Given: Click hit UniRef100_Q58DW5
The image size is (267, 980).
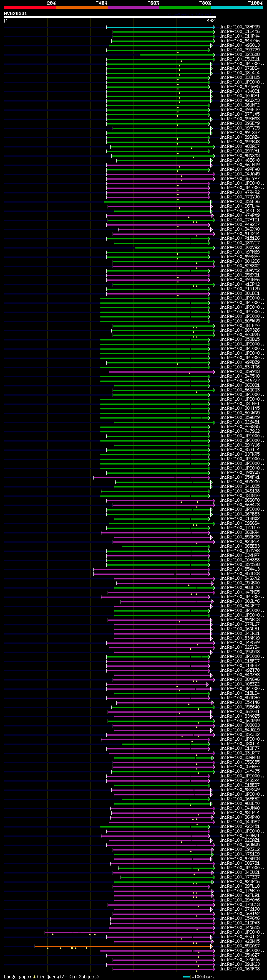Looking at the screenshot, I should click(239, 340).
